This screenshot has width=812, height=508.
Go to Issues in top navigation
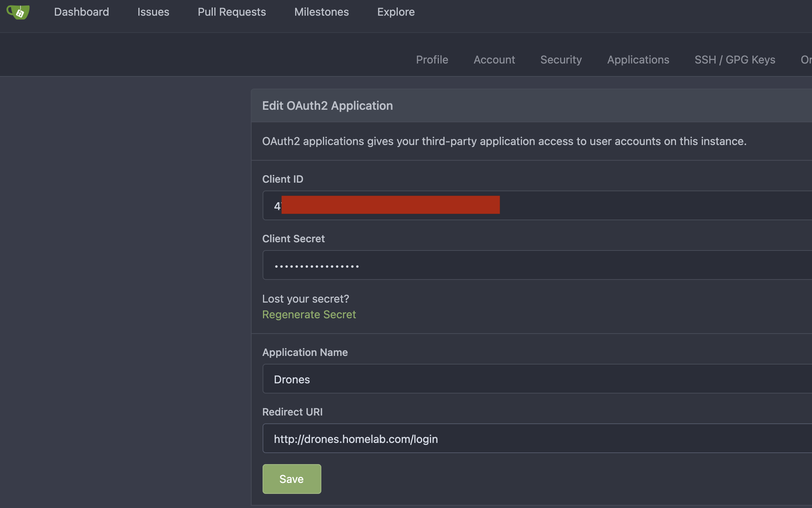(x=153, y=12)
